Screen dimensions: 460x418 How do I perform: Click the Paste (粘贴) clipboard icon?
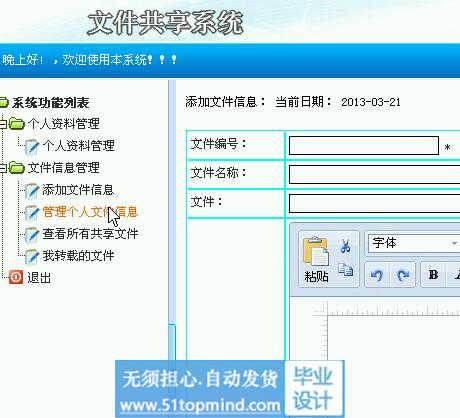tap(316, 252)
